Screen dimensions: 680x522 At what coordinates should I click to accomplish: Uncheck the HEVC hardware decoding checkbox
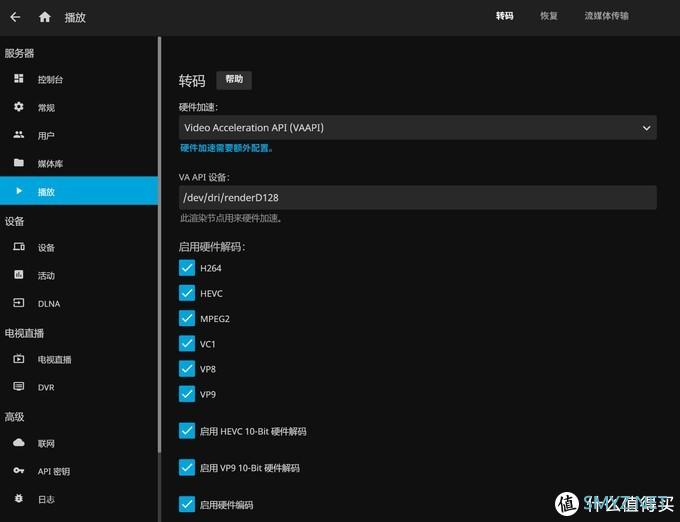pos(187,293)
